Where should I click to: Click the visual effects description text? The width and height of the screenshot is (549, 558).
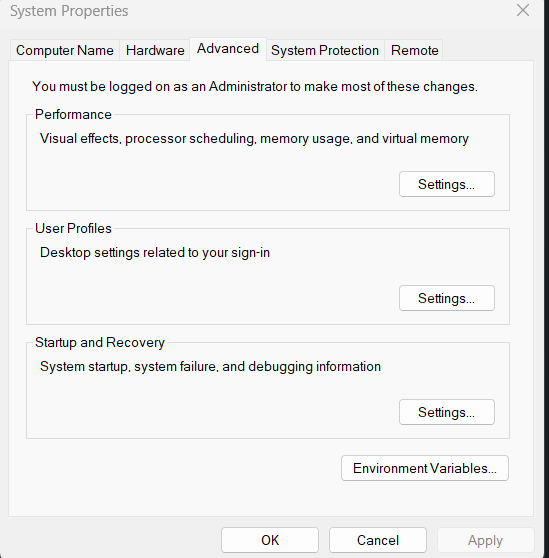point(254,138)
